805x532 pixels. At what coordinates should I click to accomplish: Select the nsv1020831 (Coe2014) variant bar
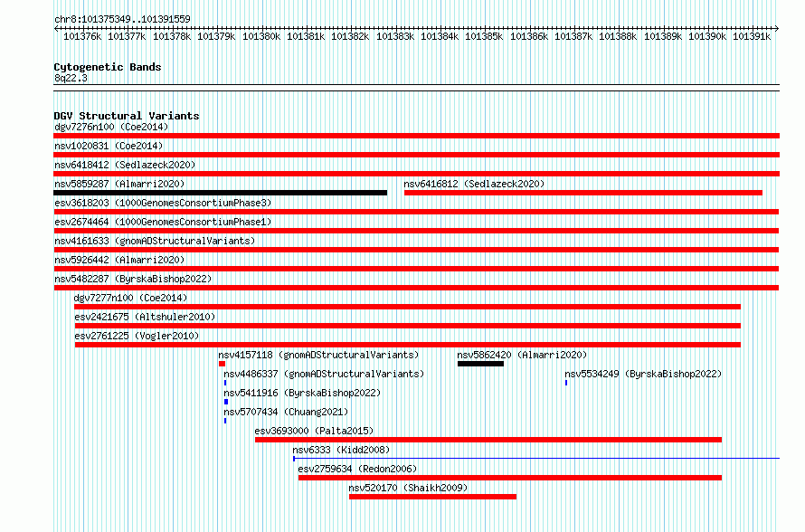[x=416, y=155]
